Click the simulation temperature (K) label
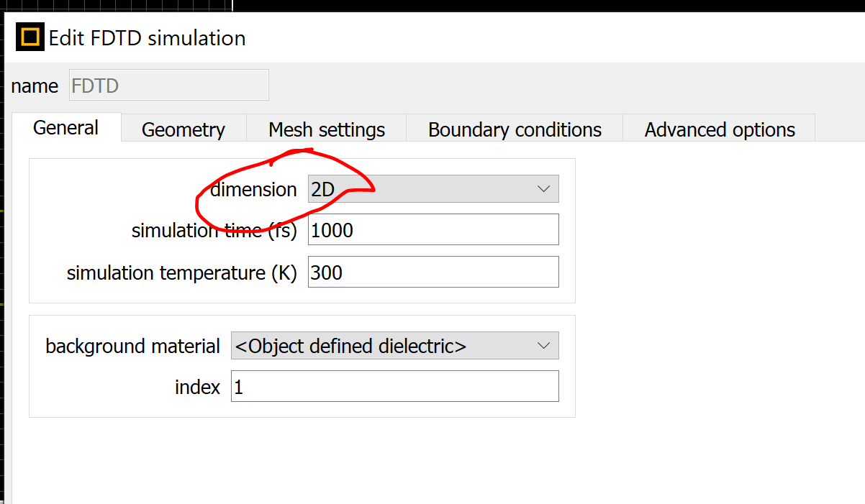865x504 pixels. tap(182, 273)
